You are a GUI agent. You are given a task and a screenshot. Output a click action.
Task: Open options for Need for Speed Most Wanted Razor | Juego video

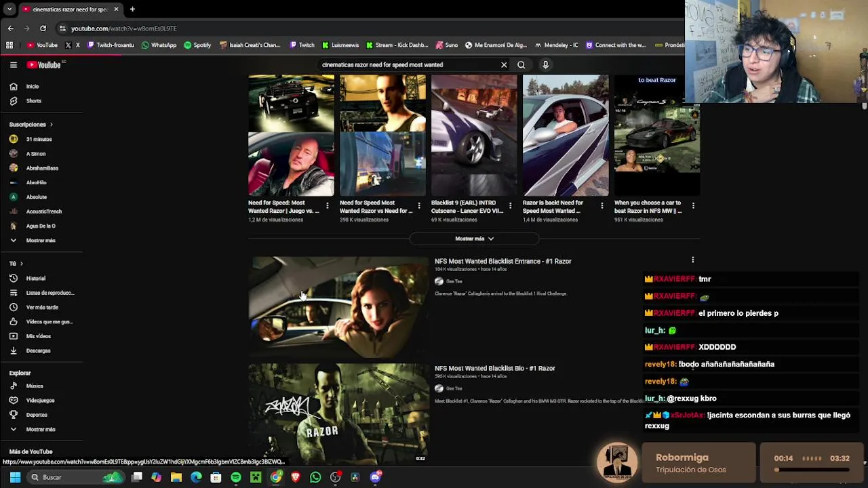[x=328, y=206]
